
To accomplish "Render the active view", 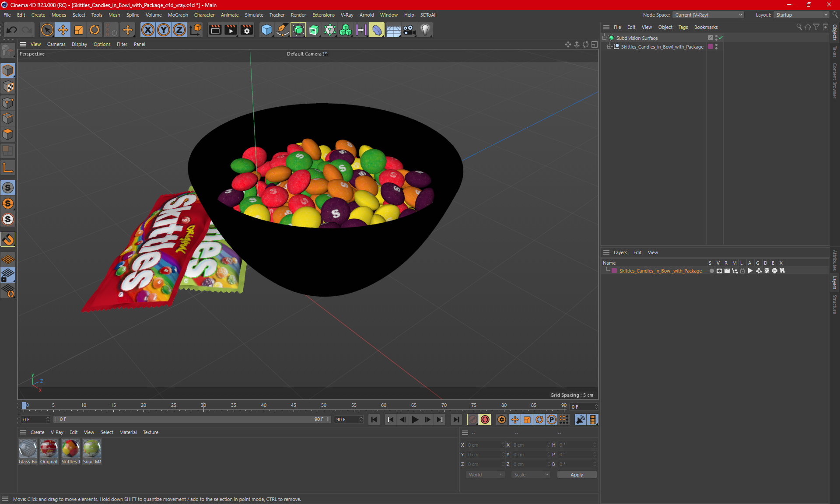I will coord(215,30).
